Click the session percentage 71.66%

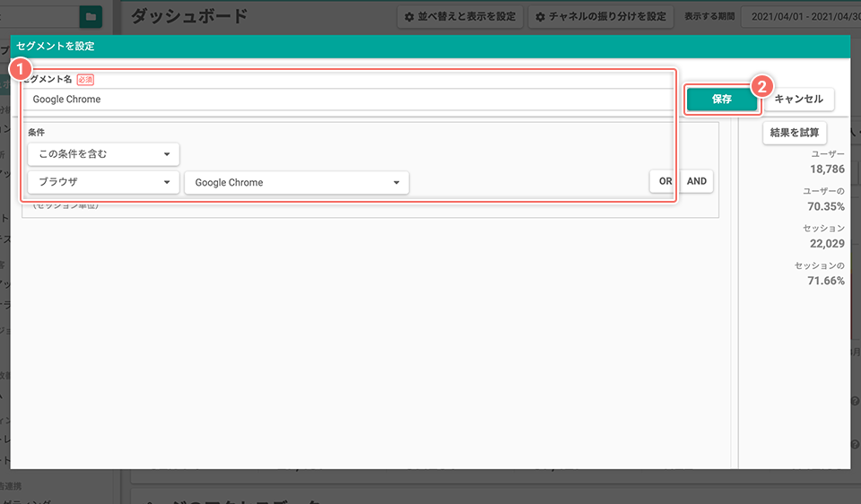pyautogui.click(x=826, y=281)
